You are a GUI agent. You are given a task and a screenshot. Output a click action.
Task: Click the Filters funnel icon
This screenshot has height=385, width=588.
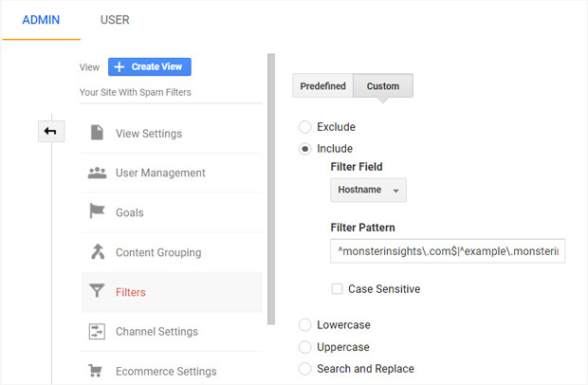97,292
